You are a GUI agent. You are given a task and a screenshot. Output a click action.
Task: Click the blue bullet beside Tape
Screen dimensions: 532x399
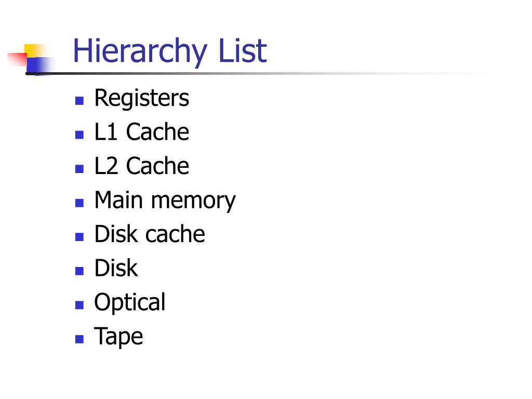pos(79,340)
